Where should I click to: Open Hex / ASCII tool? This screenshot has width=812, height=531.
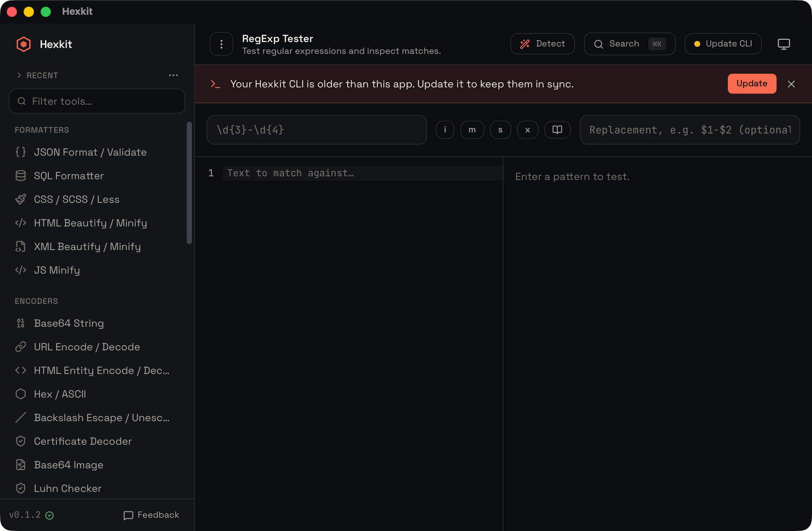pyautogui.click(x=97, y=394)
